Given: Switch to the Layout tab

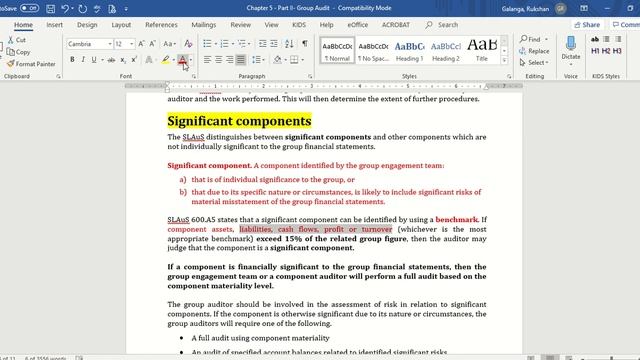Looking at the screenshot, I should (x=121, y=25).
